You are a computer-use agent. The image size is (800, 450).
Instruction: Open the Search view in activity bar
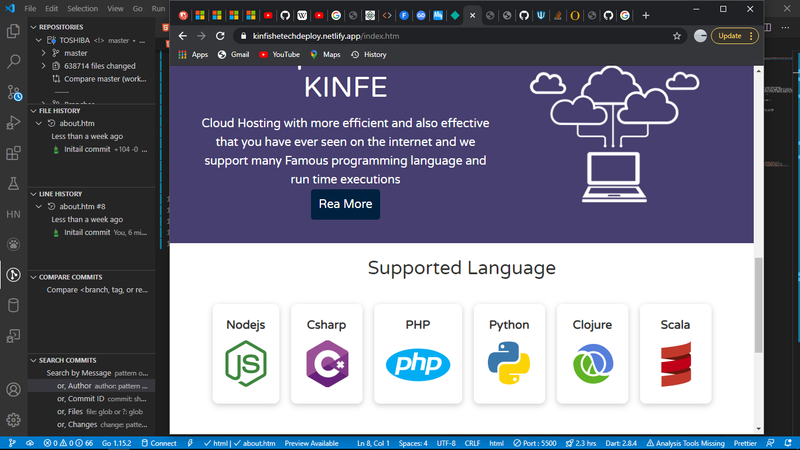pos(13,61)
